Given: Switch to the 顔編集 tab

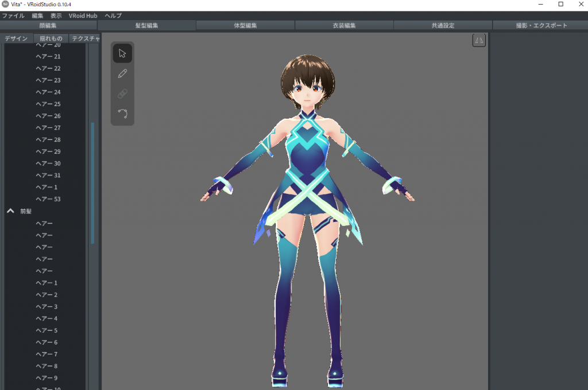Looking at the screenshot, I should [49, 25].
